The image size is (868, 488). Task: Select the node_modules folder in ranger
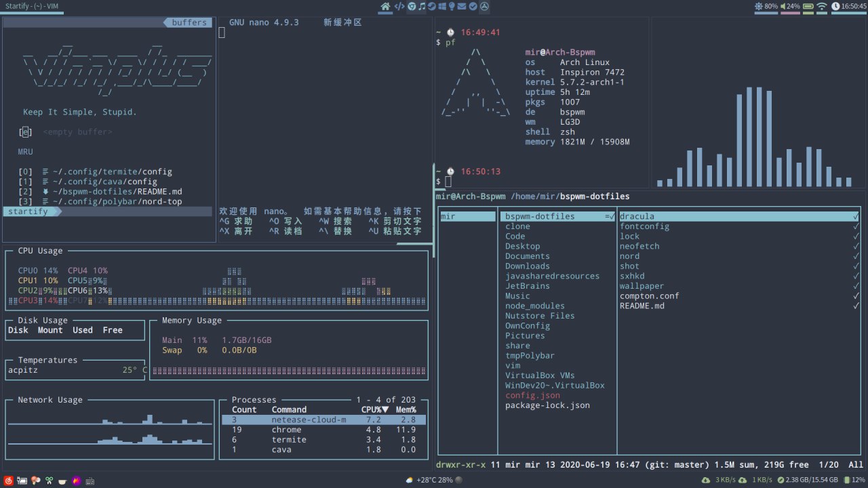pyautogui.click(x=535, y=306)
